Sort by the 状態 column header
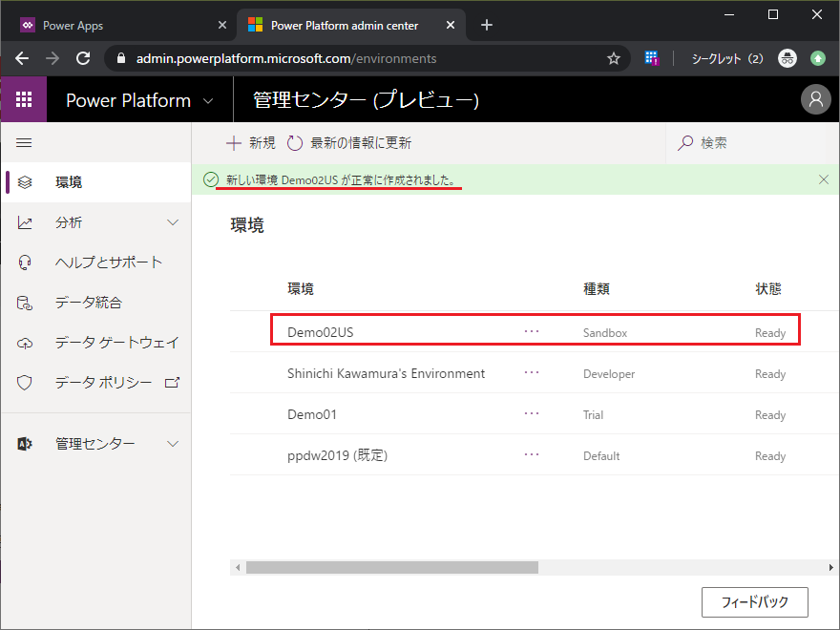The width and height of the screenshot is (840, 630). click(768, 289)
